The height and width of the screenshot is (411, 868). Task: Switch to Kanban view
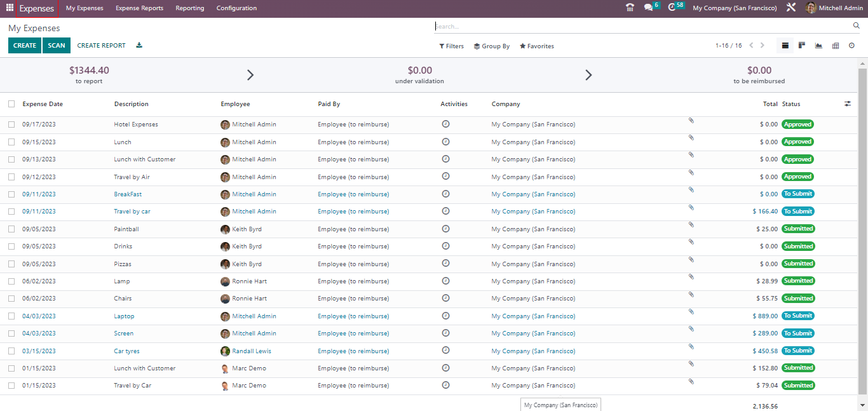[802, 46]
